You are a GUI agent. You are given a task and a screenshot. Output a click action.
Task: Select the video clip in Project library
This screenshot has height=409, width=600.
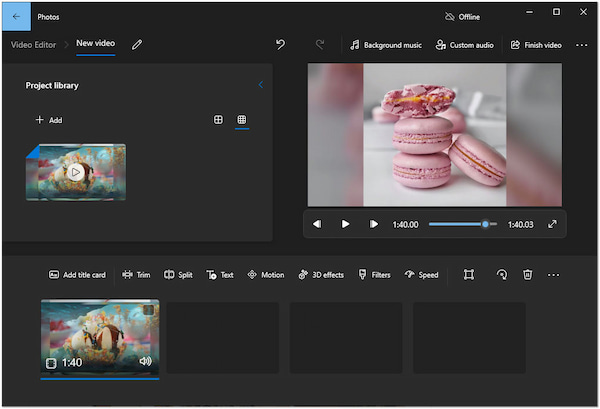pos(76,172)
